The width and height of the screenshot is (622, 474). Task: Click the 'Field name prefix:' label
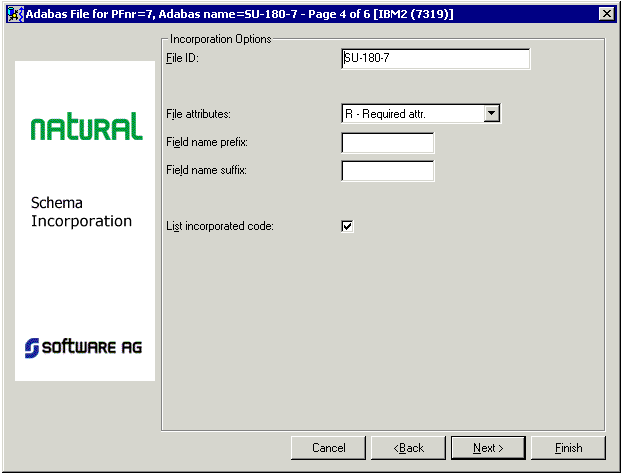(206, 143)
